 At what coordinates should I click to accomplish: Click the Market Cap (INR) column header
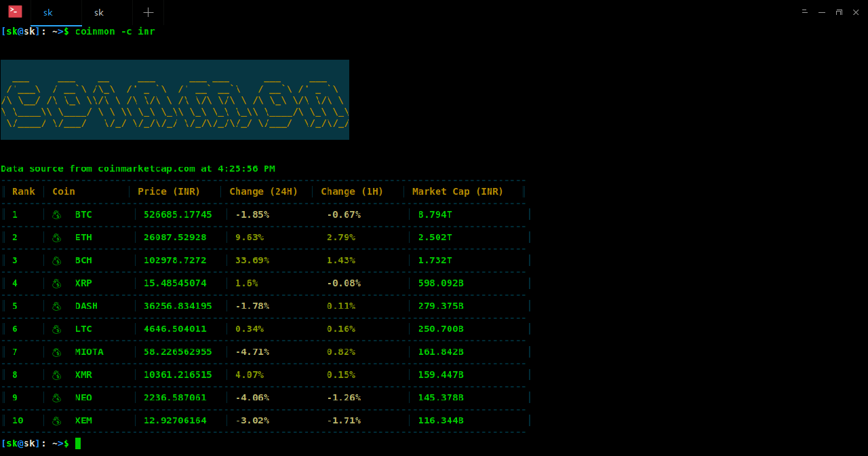pos(458,192)
